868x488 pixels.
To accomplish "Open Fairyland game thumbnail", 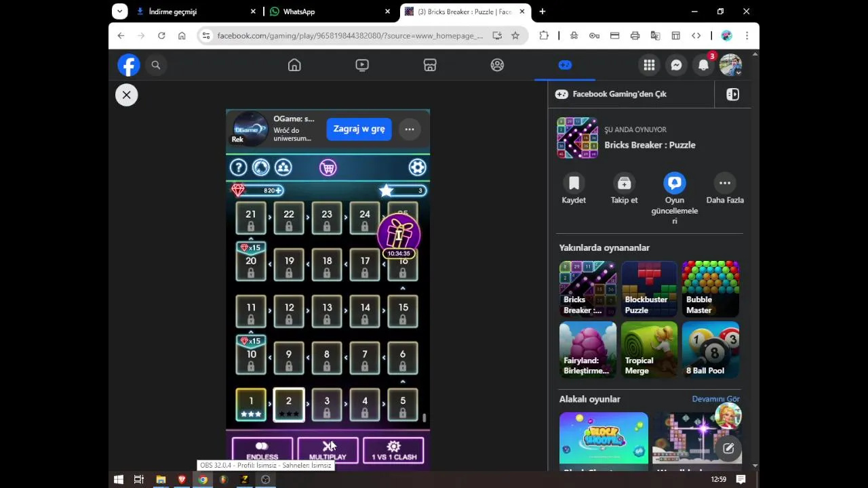I will (588, 350).
